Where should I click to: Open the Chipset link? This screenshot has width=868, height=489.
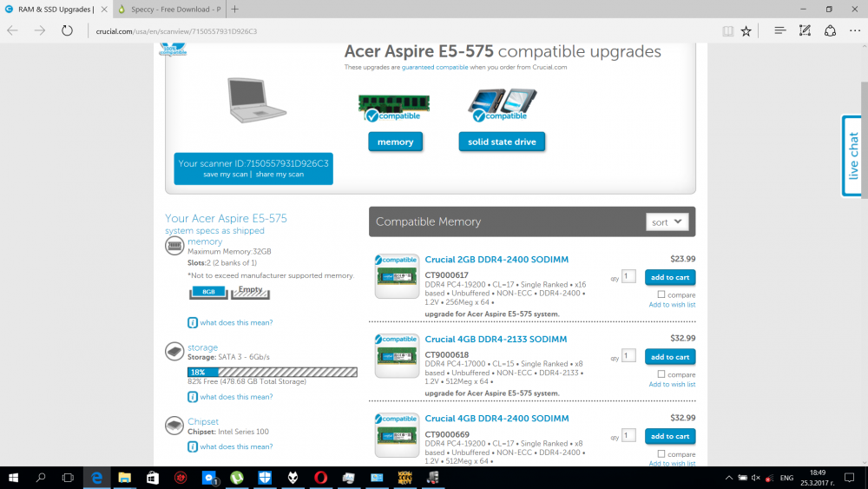tap(202, 421)
